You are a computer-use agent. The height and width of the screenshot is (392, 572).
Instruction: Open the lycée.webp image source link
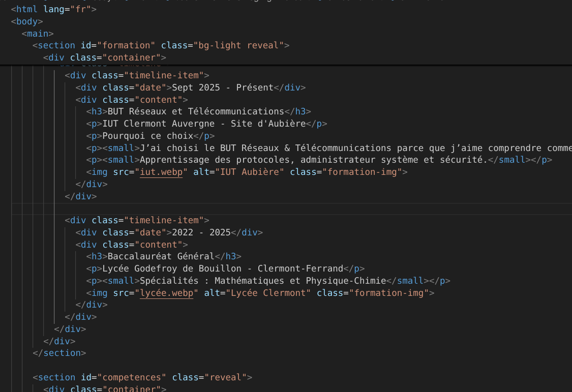click(x=166, y=293)
